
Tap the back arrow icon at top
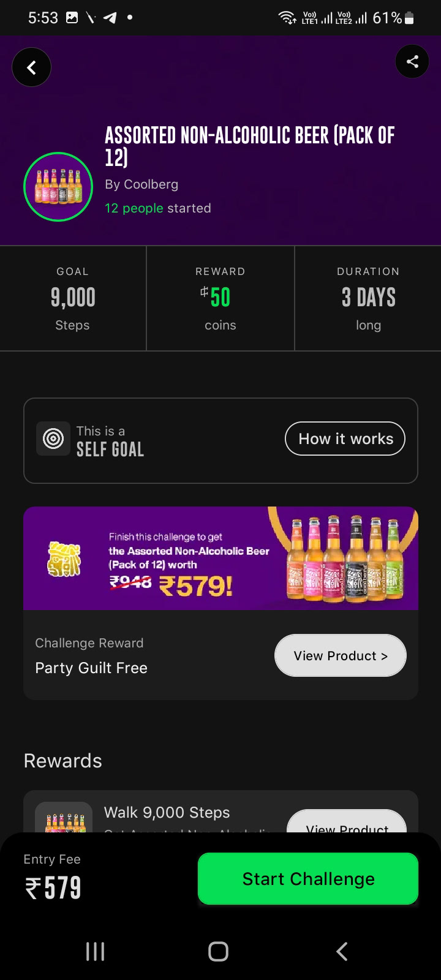(31, 67)
